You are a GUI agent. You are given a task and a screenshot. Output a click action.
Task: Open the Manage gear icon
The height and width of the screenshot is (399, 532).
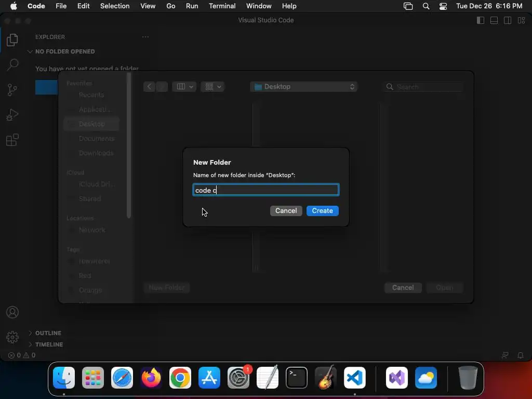(x=12, y=337)
